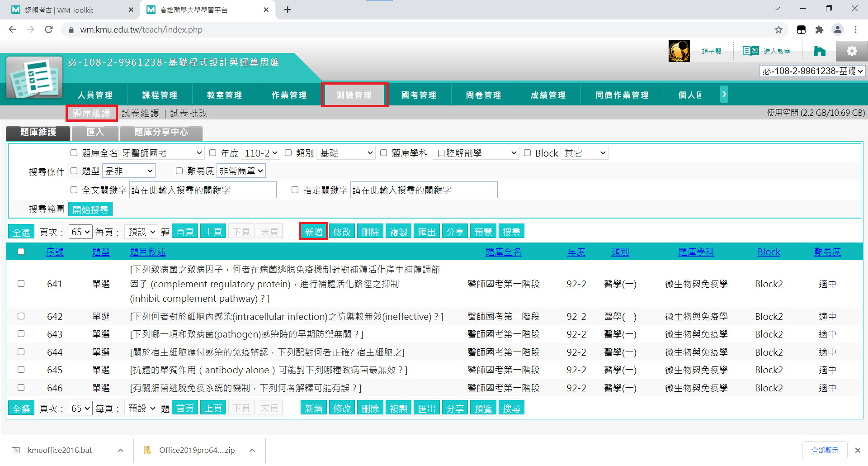
Task: Close the downloads bar X
Action: tap(857, 450)
